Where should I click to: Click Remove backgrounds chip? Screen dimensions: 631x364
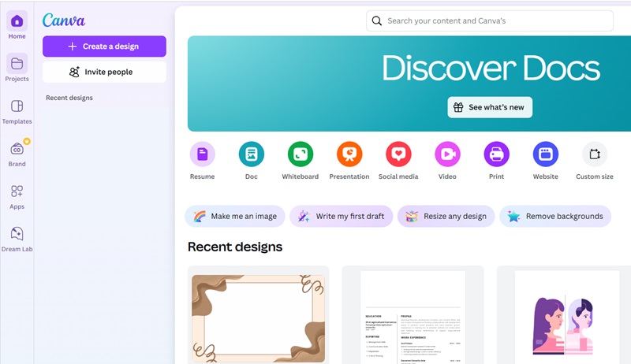pos(555,216)
